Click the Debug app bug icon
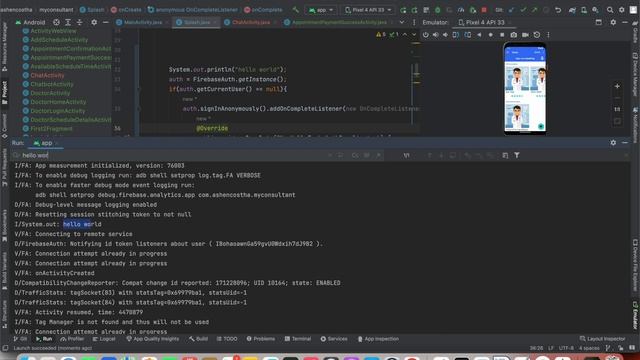This screenshot has height=360, width=640. (x=438, y=10)
